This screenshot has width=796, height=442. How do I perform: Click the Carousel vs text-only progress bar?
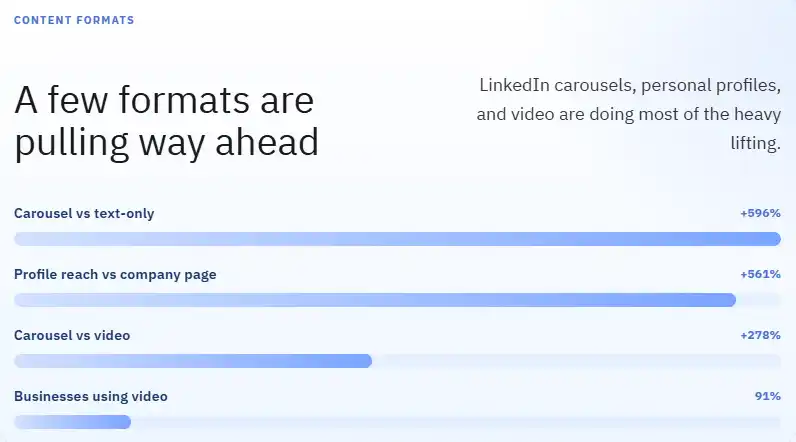click(x=397, y=239)
